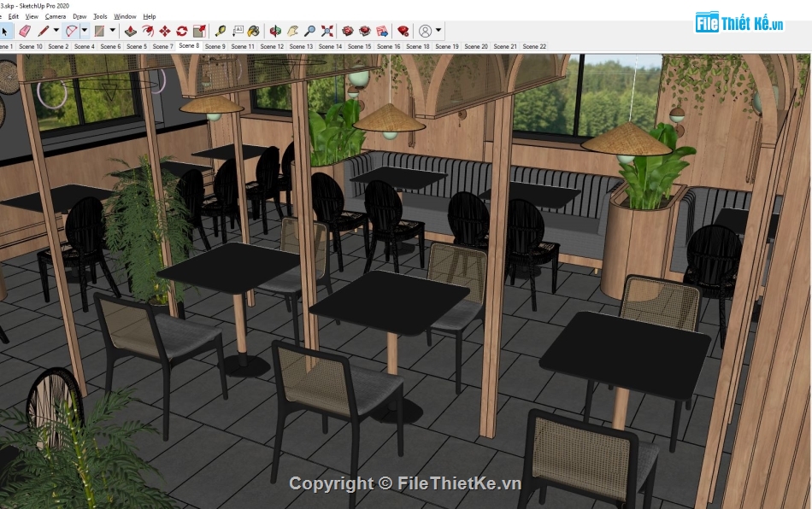Expand the Line tool dropdown arrow
Screen dimensions: 812x509
tap(56, 31)
